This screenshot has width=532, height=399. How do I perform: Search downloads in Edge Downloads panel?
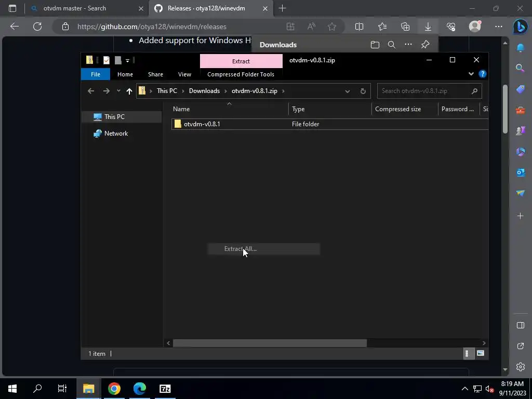click(x=392, y=45)
